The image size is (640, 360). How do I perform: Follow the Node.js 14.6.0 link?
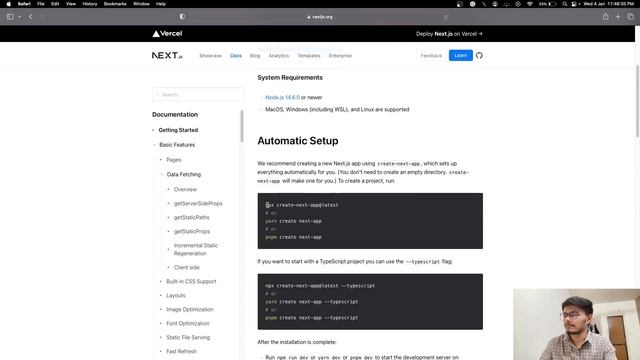[x=282, y=97]
